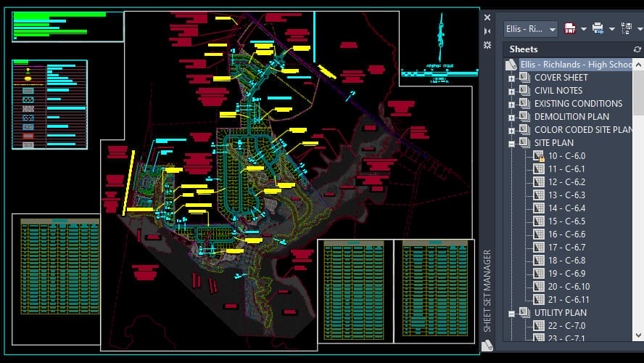This screenshot has width=644, height=363.
Task: Select the DEMOLITION PLAN subset
Action: (x=571, y=117)
